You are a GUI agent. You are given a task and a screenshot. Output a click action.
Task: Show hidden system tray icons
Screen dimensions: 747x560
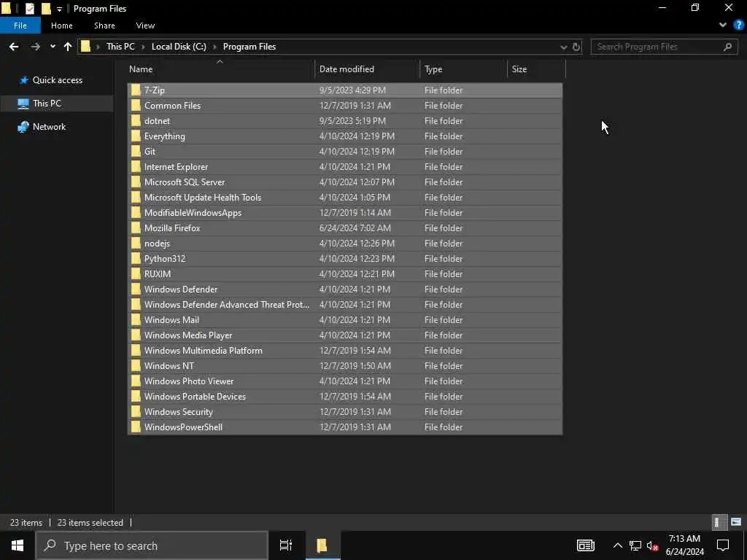click(x=617, y=545)
